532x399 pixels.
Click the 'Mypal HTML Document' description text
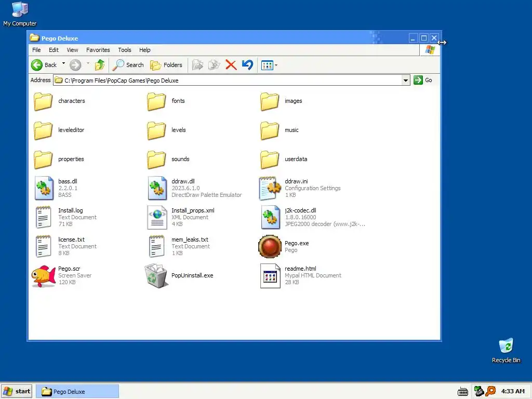point(313,275)
